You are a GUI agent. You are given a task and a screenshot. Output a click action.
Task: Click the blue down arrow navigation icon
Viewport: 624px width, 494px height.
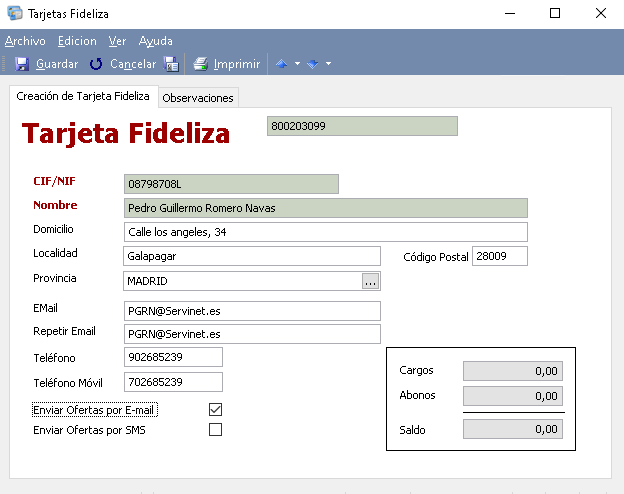[313, 64]
